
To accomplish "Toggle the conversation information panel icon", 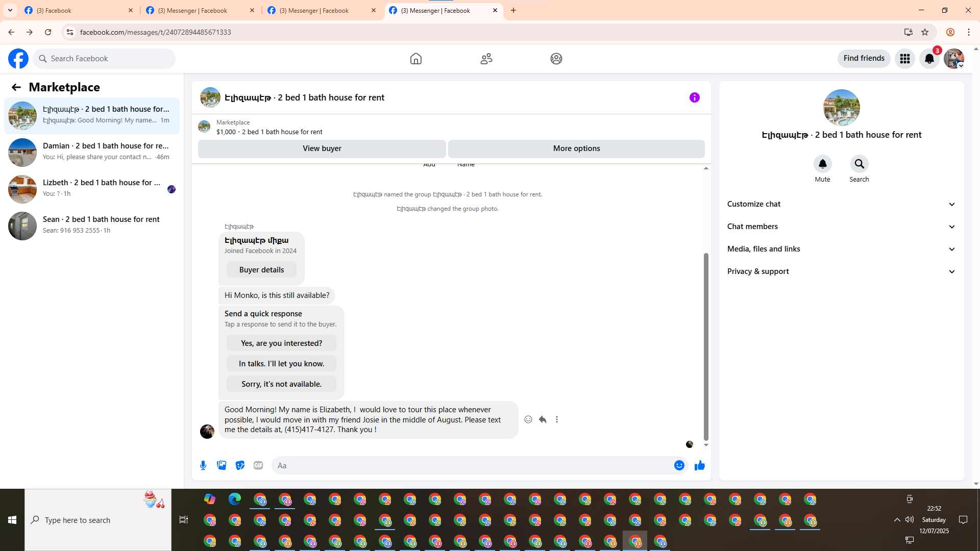I will 694,97.
